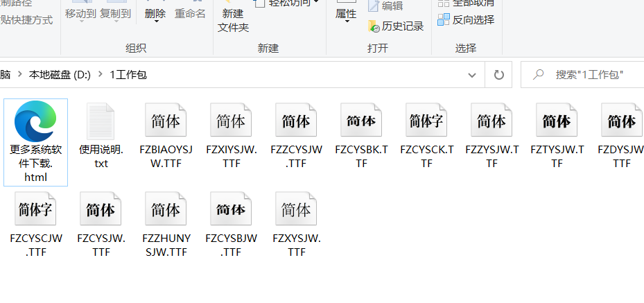This screenshot has height=303, width=644.
Task: Select the FZZHUNYSJW.TTF font file
Action: coord(165,226)
